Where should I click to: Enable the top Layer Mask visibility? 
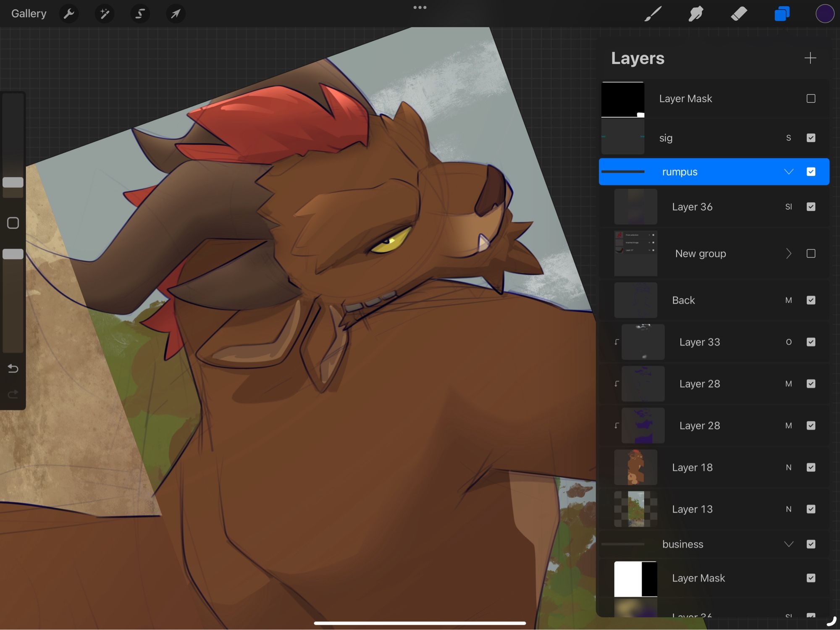click(811, 99)
